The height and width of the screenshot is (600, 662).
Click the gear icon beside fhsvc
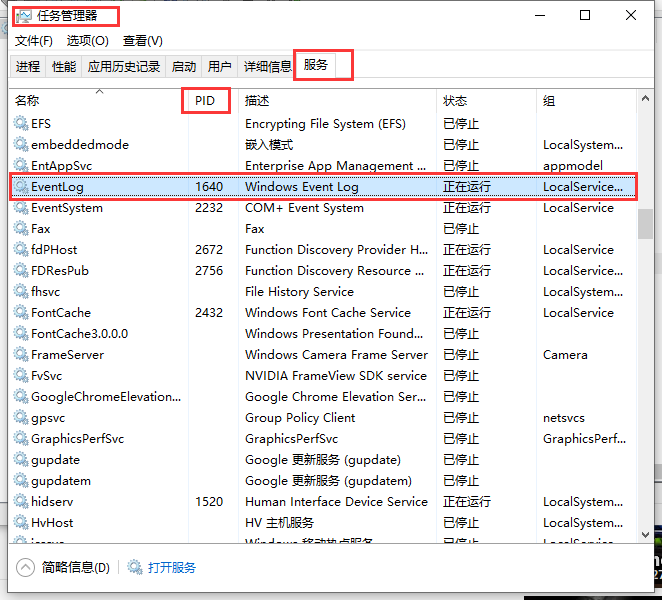21,291
